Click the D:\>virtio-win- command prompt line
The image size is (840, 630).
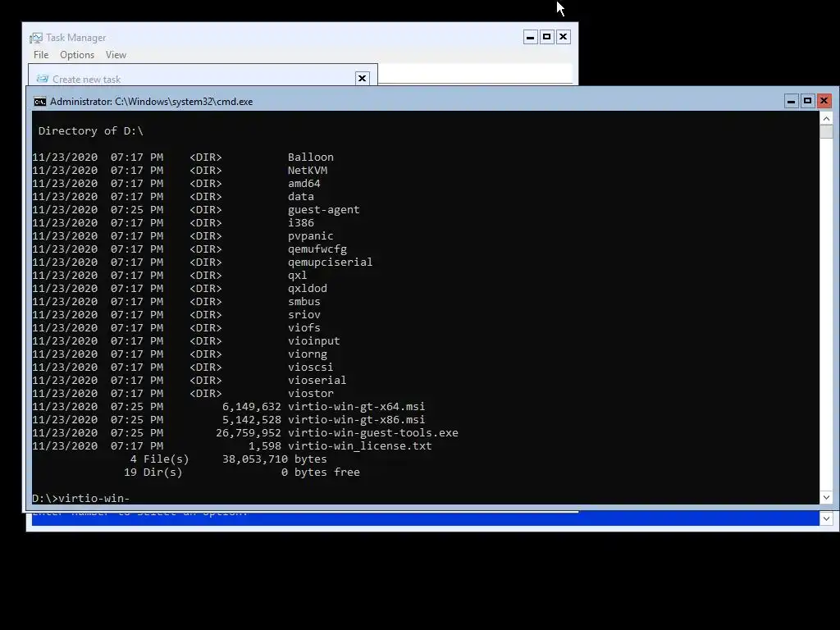pyautogui.click(x=81, y=498)
